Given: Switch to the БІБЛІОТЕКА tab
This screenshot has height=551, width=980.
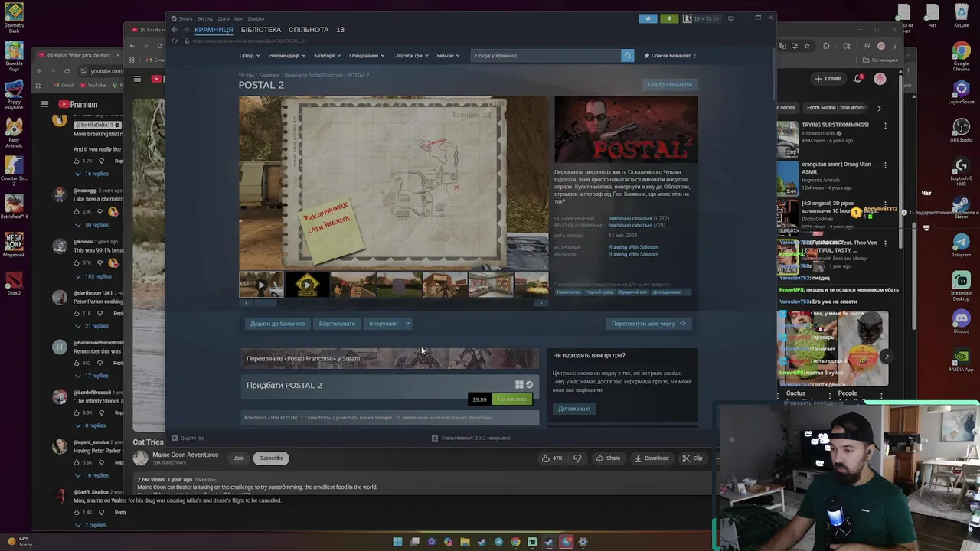Looking at the screenshot, I should 261,30.
